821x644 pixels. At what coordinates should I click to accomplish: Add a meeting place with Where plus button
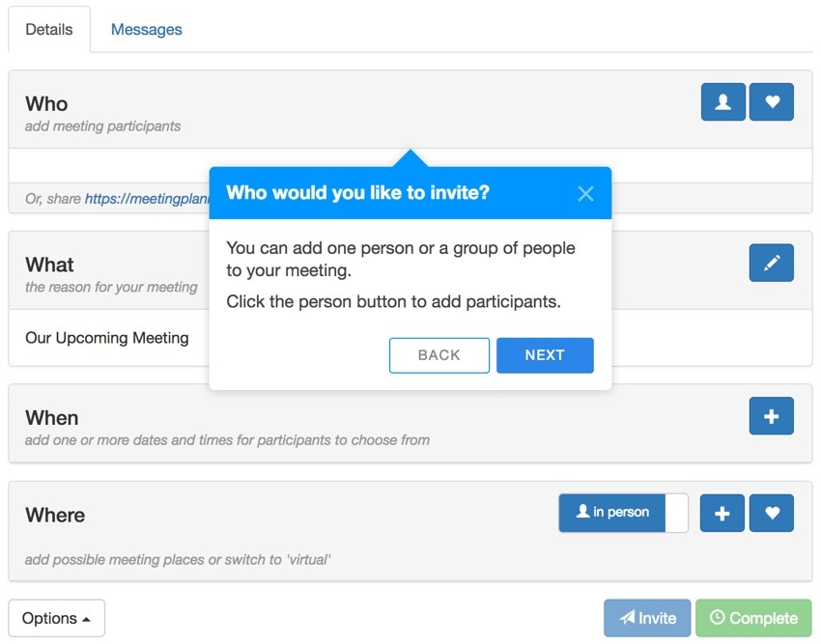(x=722, y=513)
